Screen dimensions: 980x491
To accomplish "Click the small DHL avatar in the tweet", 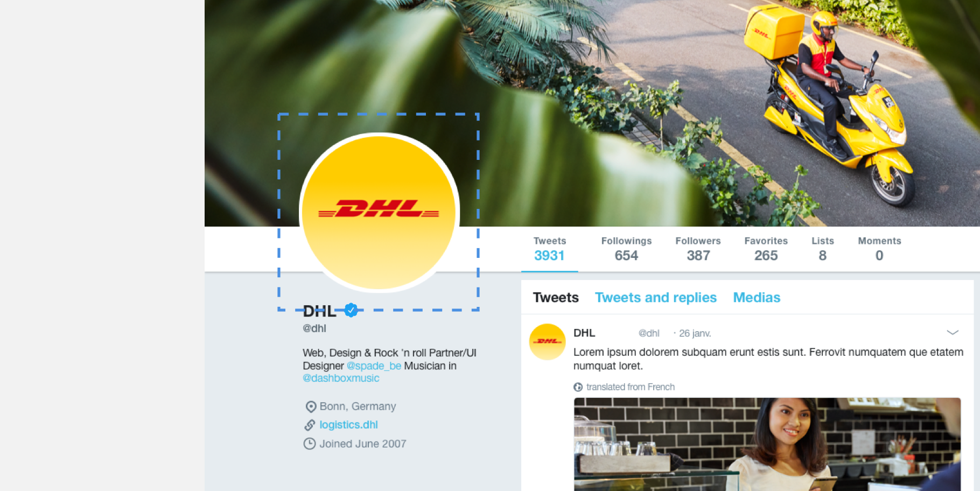I will pyautogui.click(x=547, y=342).
